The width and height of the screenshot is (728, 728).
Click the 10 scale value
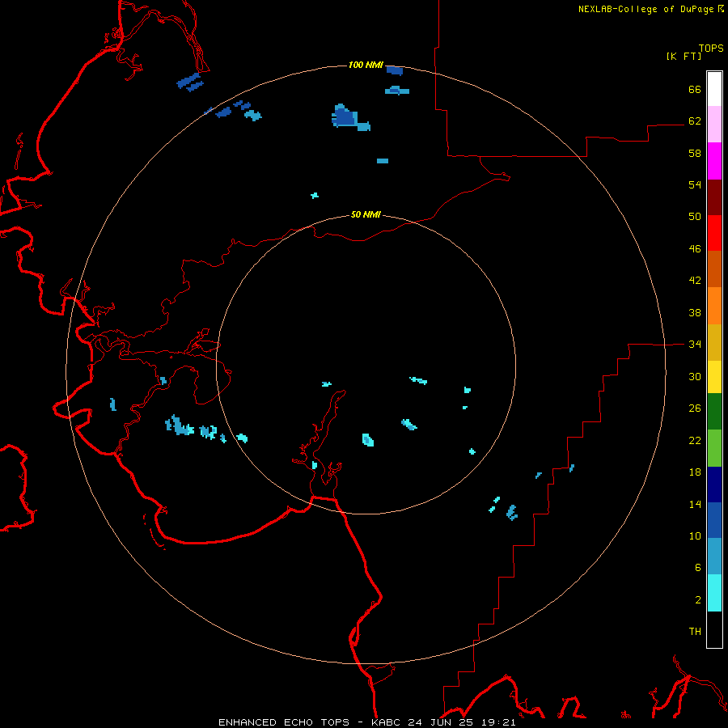[695, 536]
